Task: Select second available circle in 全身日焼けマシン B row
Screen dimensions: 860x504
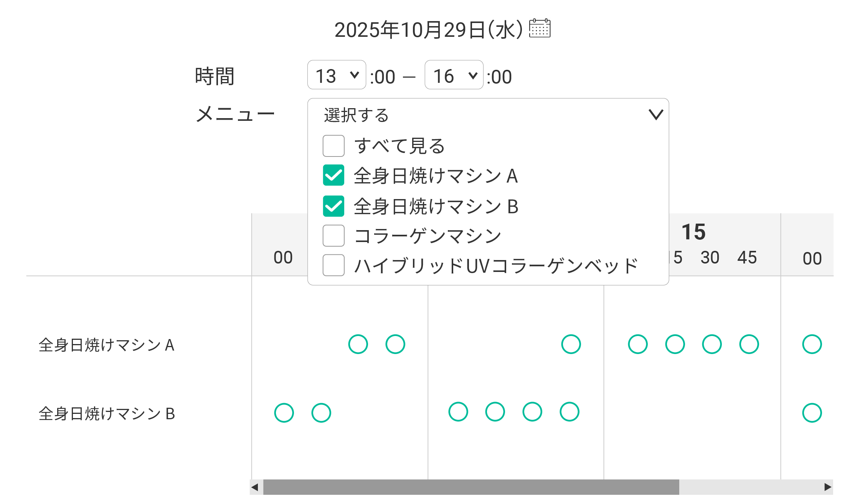Action: point(321,413)
